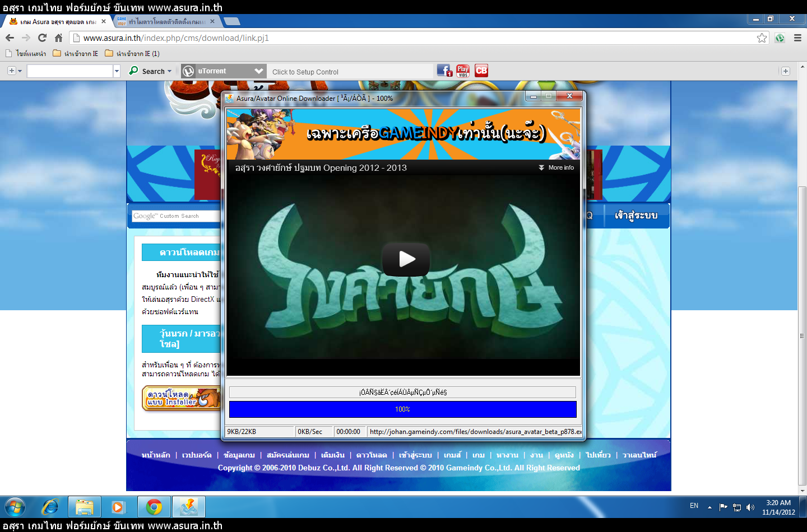
Task: Switch to Chrome on the taskbar
Action: 154,507
